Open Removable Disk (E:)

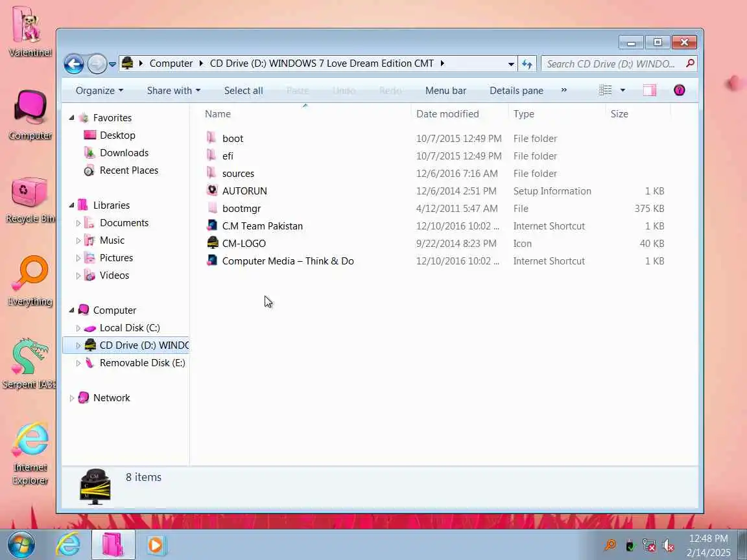(142, 363)
